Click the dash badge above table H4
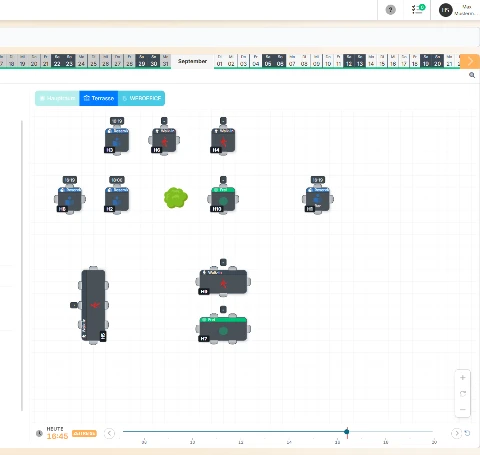The image size is (480, 455). pos(223,121)
